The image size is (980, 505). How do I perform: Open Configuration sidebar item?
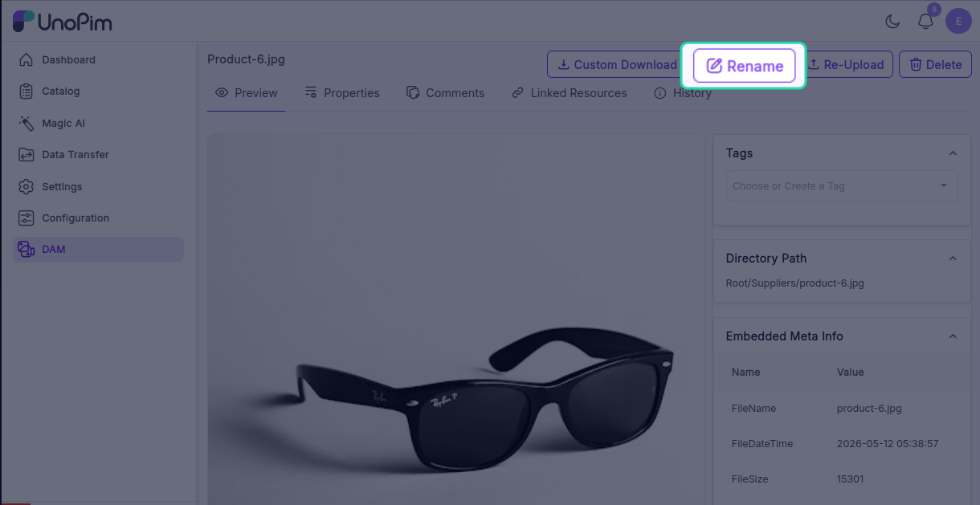pos(98,218)
